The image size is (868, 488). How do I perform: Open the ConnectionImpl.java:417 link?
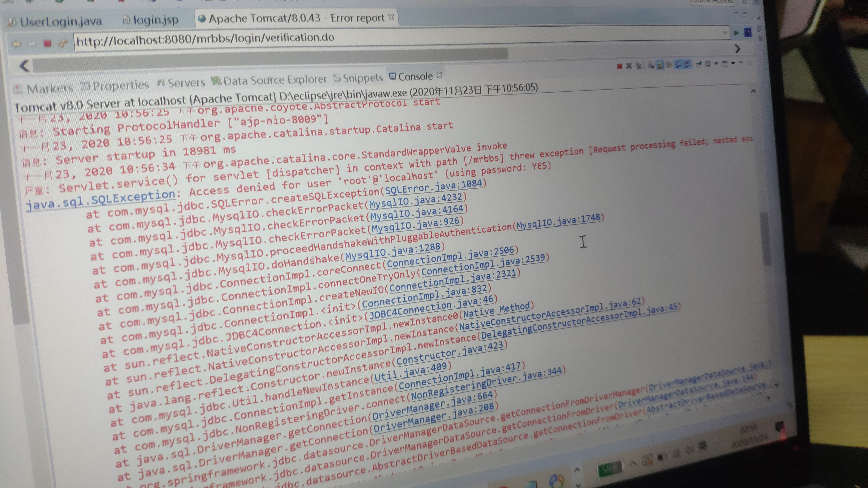click(461, 376)
